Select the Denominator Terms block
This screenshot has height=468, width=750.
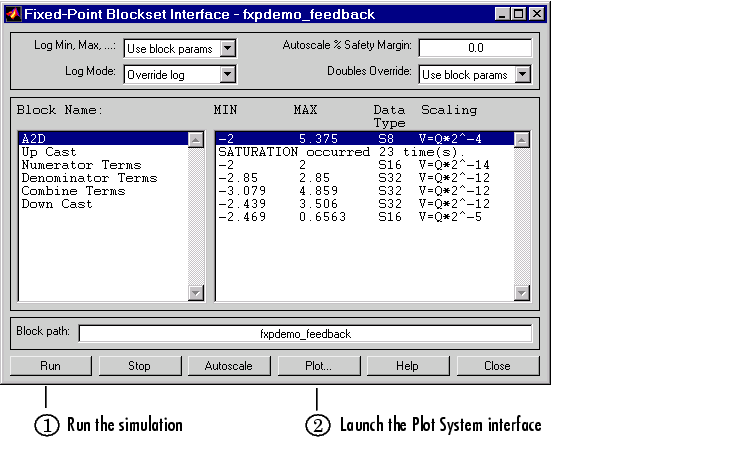coord(103,178)
